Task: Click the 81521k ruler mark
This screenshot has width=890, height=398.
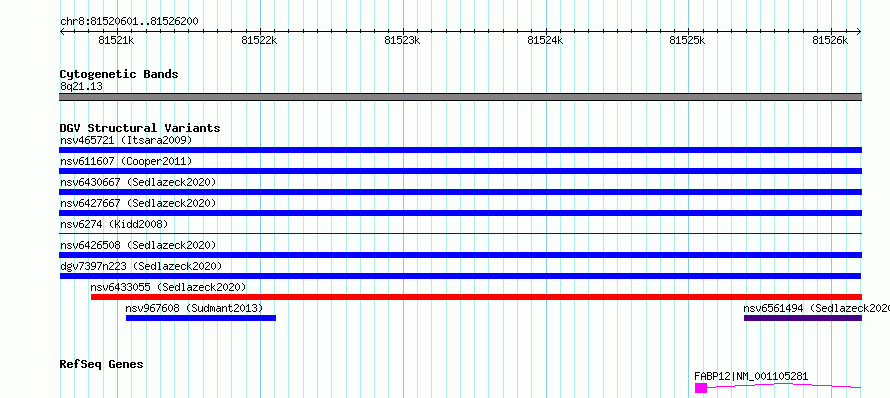Action: pos(116,40)
